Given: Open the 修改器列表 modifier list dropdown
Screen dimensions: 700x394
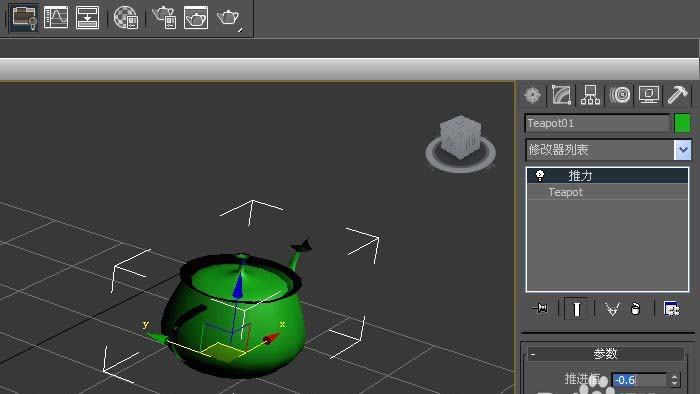Looking at the screenshot, I should pyautogui.click(x=683, y=150).
